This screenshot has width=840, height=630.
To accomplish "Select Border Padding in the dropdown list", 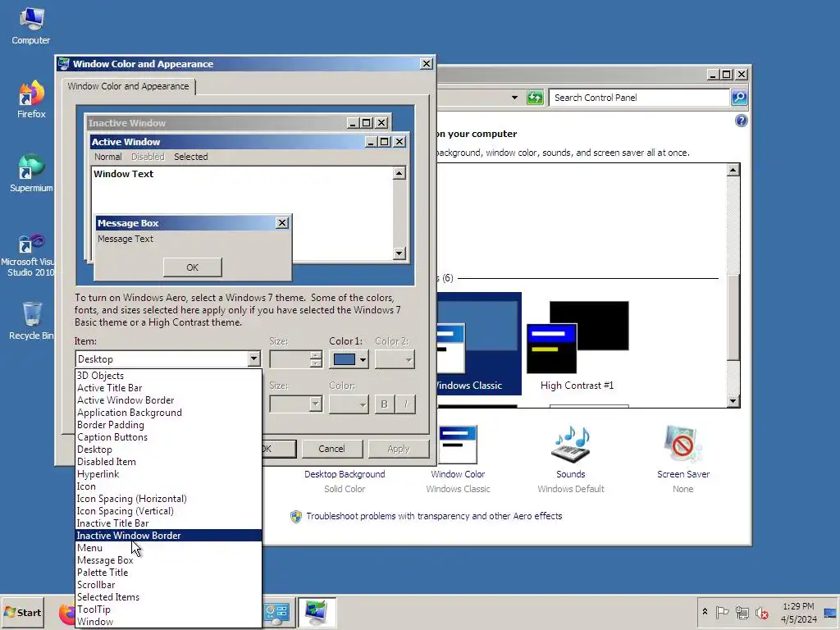I will [x=169, y=425].
